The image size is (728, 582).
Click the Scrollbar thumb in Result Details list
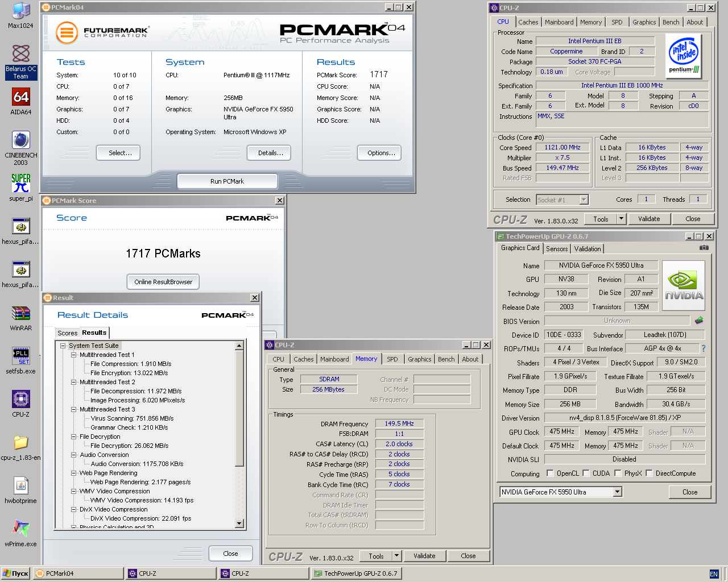pyautogui.click(x=239, y=408)
